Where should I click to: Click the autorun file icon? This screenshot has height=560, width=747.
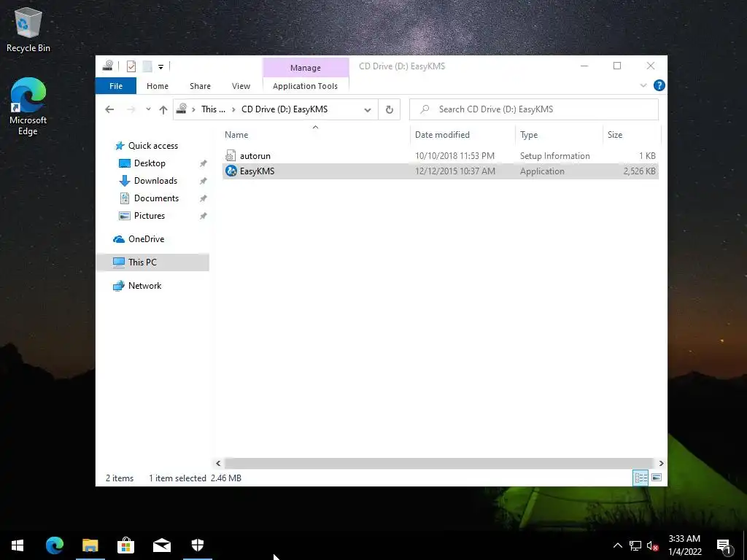(231, 156)
